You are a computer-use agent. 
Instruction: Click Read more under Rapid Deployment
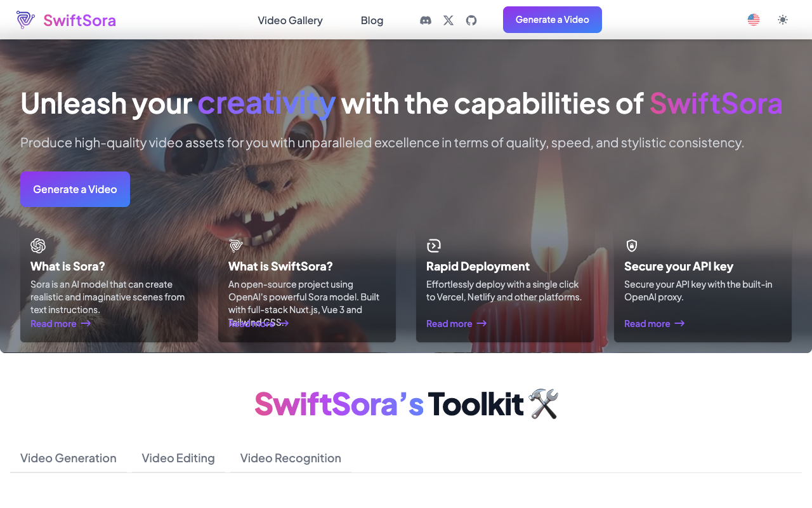(x=457, y=324)
